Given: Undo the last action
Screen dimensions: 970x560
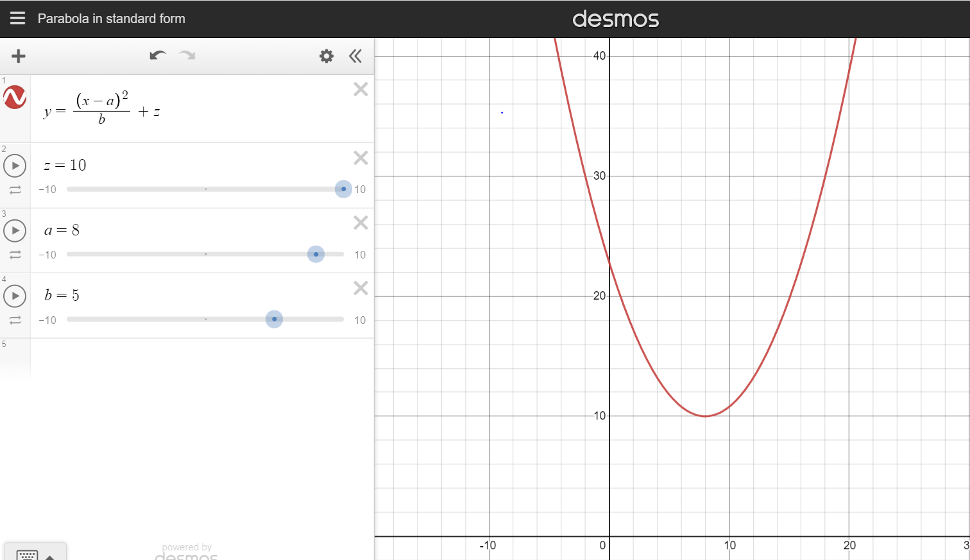Looking at the screenshot, I should point(158,55).
